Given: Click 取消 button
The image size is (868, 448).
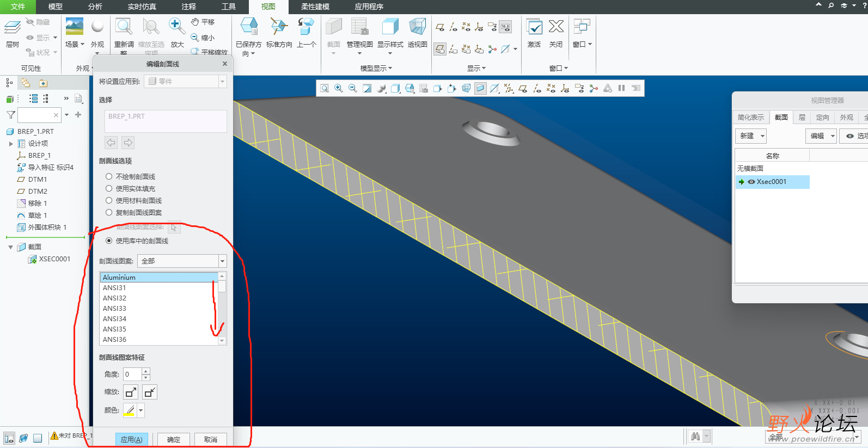Looking at the screenshot, I should point(211,439).
